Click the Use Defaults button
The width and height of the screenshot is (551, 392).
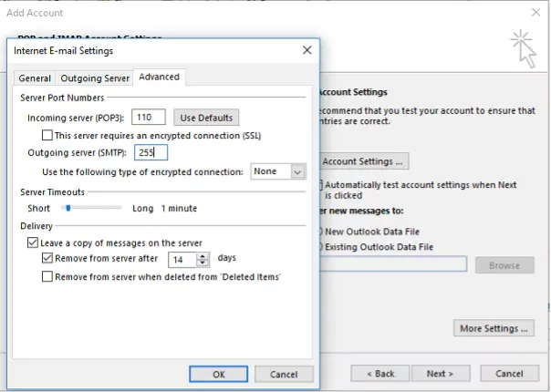coord(206,118)
